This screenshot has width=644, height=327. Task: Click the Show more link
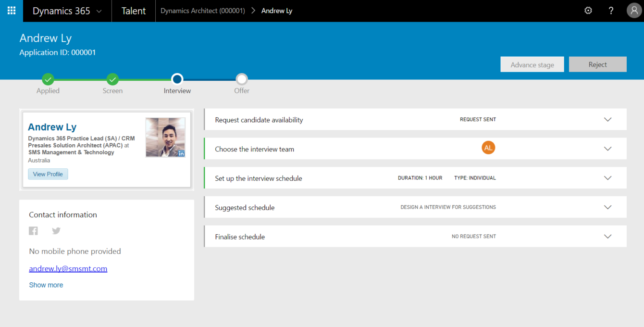click(x=46, y=285)
